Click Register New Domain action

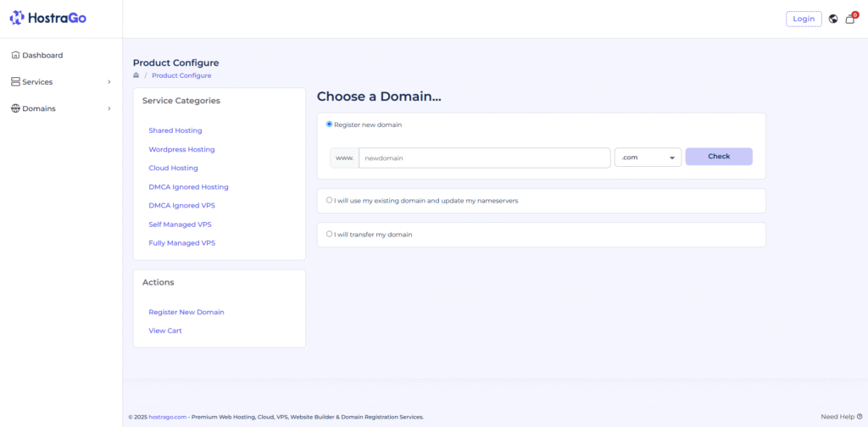pyautogui.click(x=186, y=312)
